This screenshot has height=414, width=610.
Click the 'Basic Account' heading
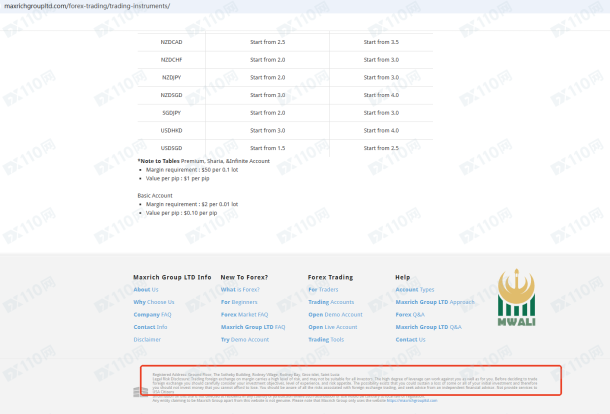155,195
